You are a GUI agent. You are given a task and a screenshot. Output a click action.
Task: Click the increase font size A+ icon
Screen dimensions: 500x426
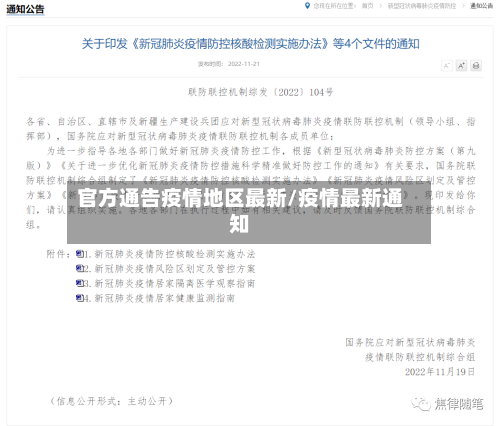click(461, 66)
